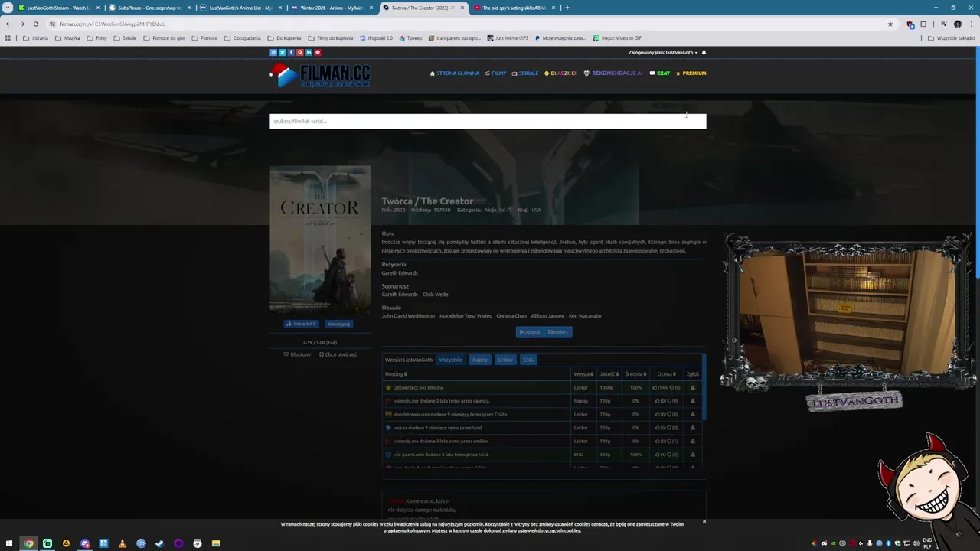Click The Creator movie poster thumbnail
Screen dimensions: 980x551
pos(320,240)
